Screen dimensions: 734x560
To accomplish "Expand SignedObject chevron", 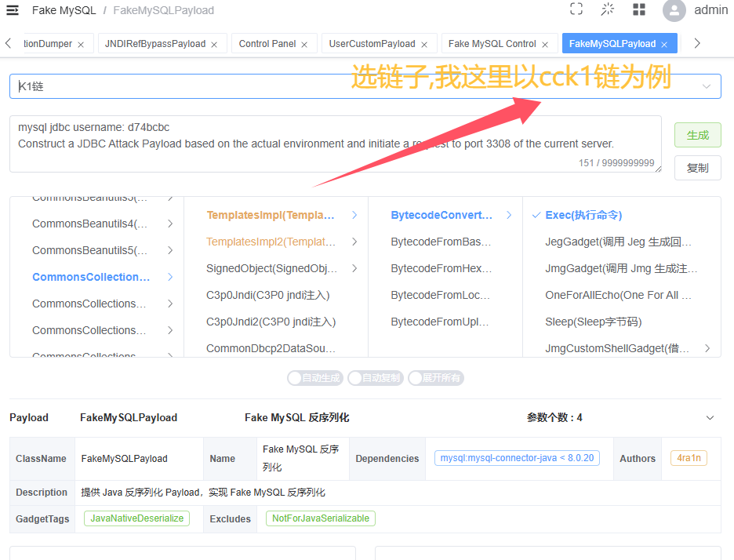I will pos(354,268).
